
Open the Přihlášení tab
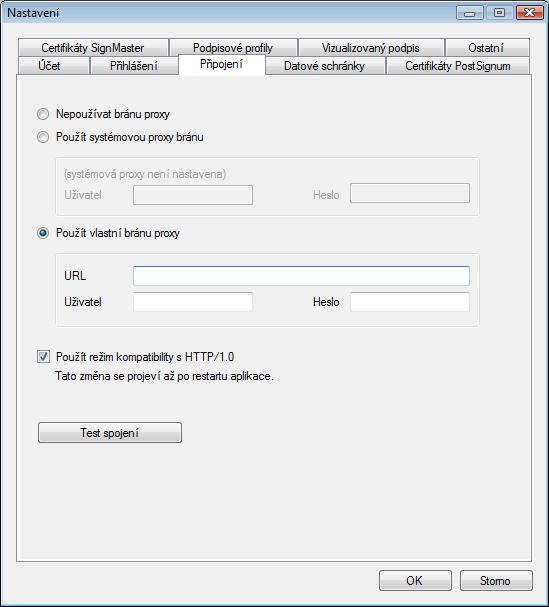tap(134, 66)
